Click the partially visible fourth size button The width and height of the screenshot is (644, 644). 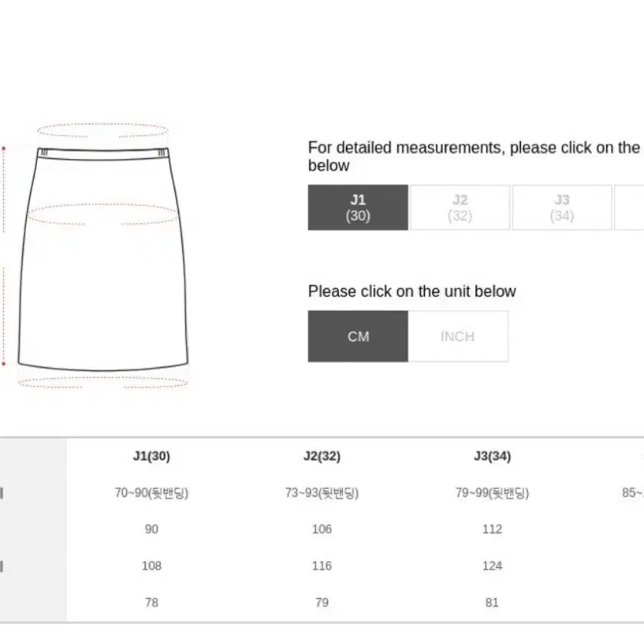tap(629, 207)
